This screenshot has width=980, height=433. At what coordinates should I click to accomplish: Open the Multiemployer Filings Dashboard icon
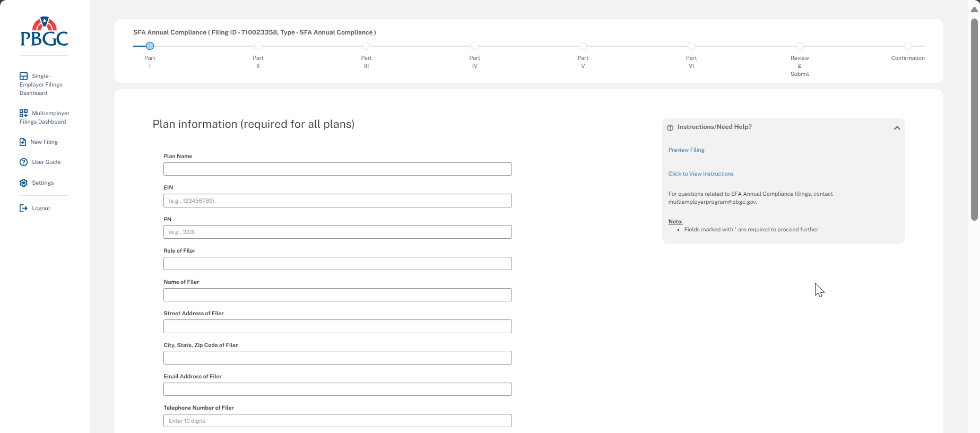[23, 113]
